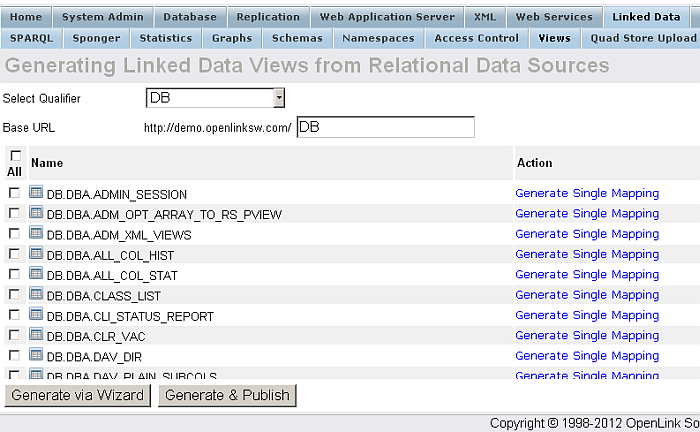
Task: Select the DB.DBA.CLI_STATUS_REPORT checkbox
Action: [x=14, y=315]
